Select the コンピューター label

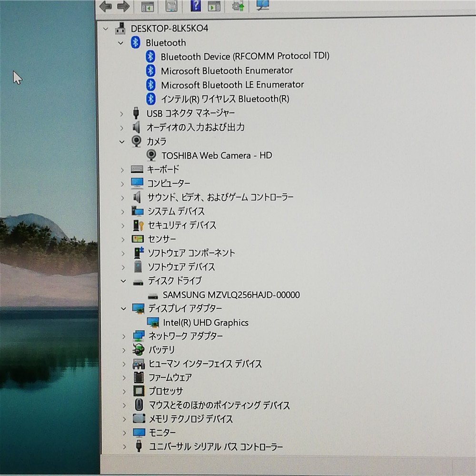pos(169,183)
